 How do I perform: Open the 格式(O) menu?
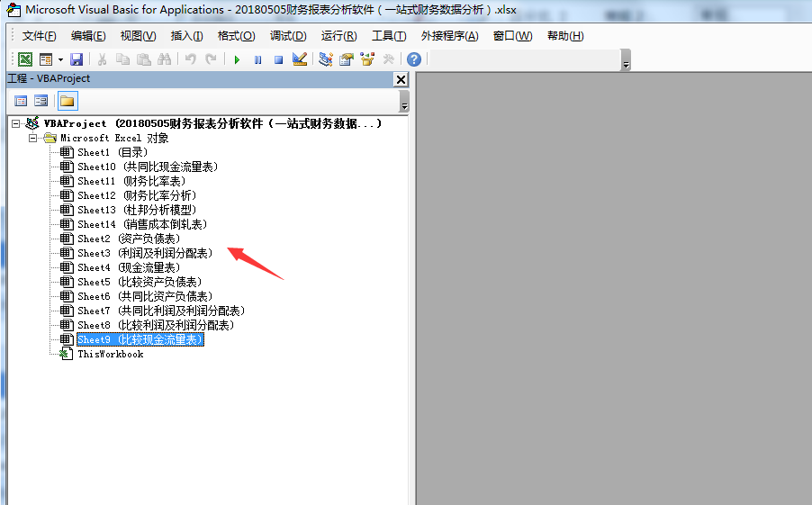pyautogui.click(x=236, y=36)
